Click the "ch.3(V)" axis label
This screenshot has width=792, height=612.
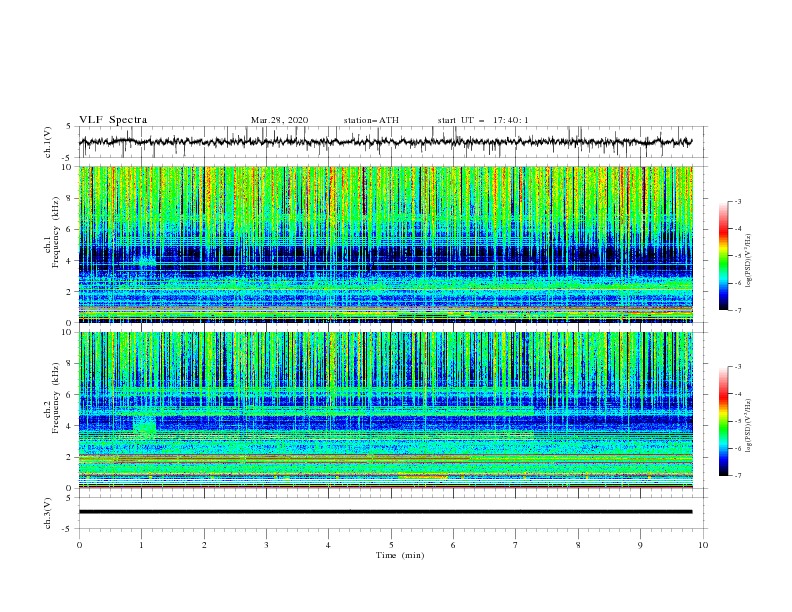click(x=48, y=513)
